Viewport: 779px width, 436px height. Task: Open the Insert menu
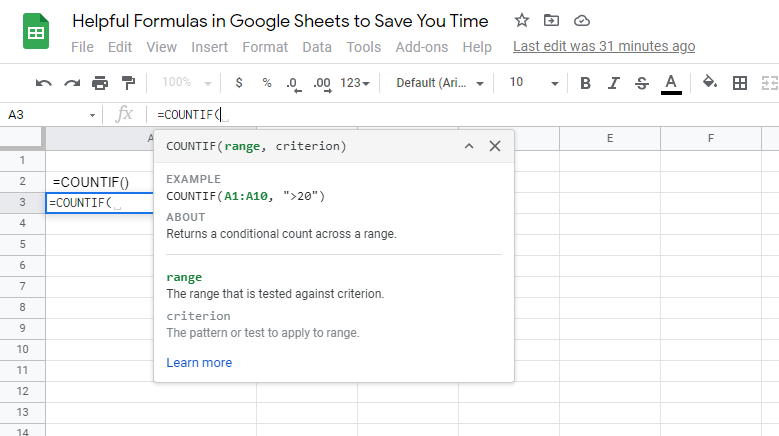[x=209, y=47]
